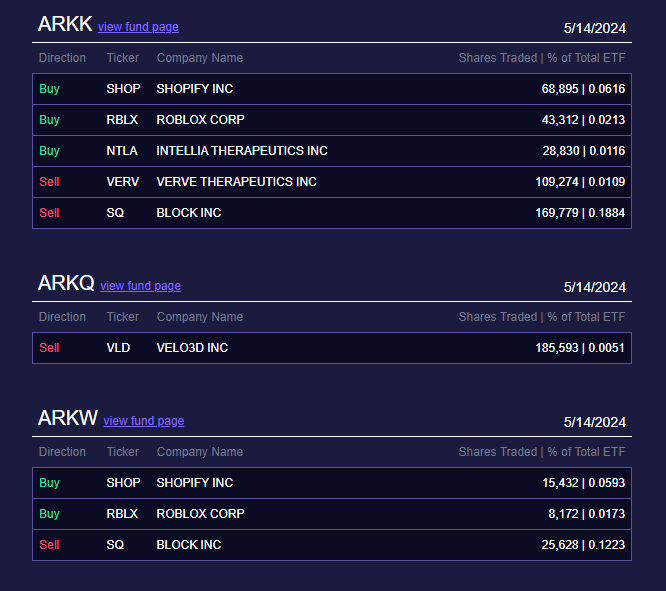Click ROBLOX CORP in ARKW table
666x591 pixels.
click(200, 514)
